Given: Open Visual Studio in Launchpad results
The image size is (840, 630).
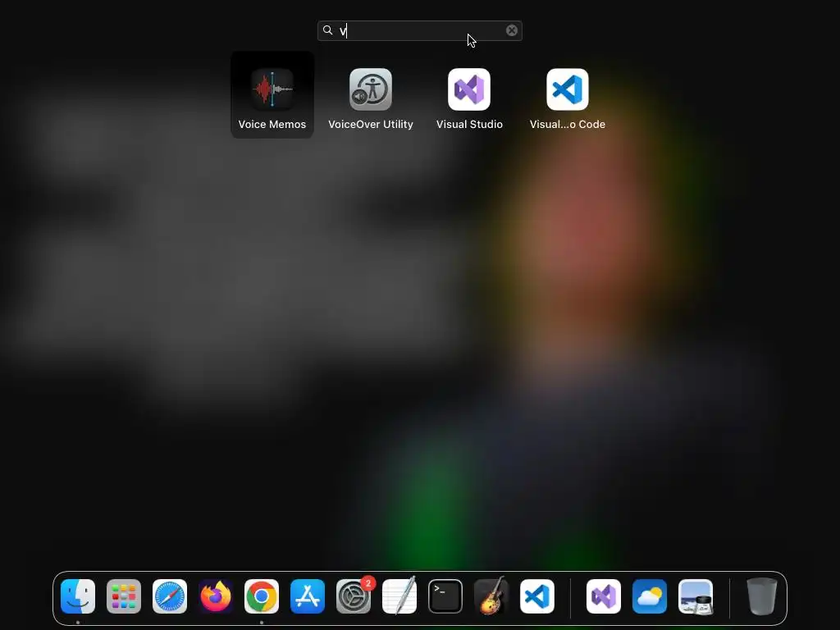Looking at the screenshot, I should click(x=469, y=89).
